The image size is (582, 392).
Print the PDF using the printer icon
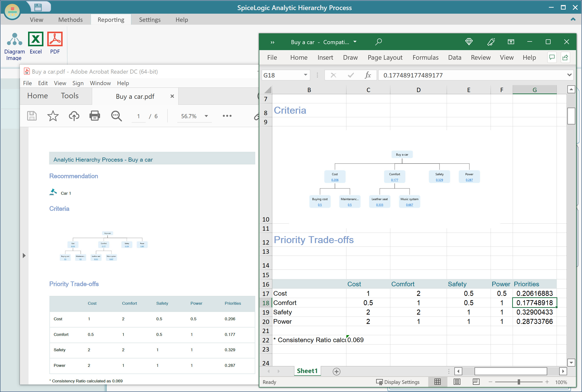[95, 116]
